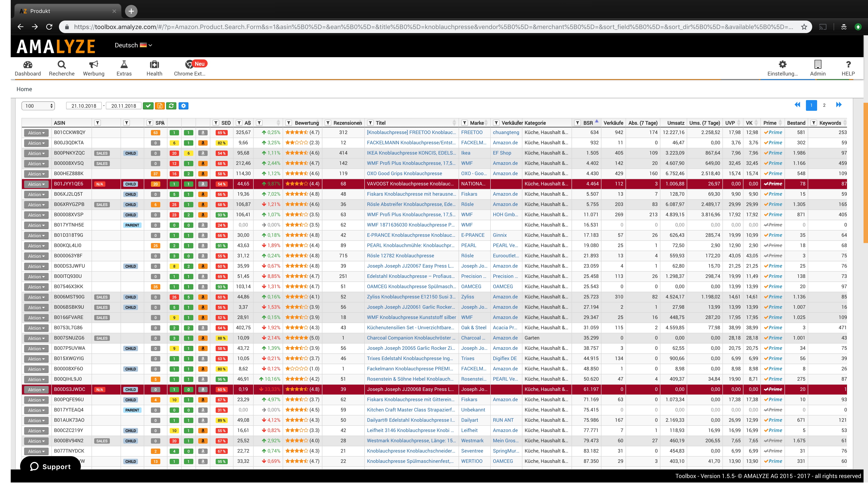Click the green checkmark apply button
This screenshot has width=868, height=495.
(x=148, y=106)
